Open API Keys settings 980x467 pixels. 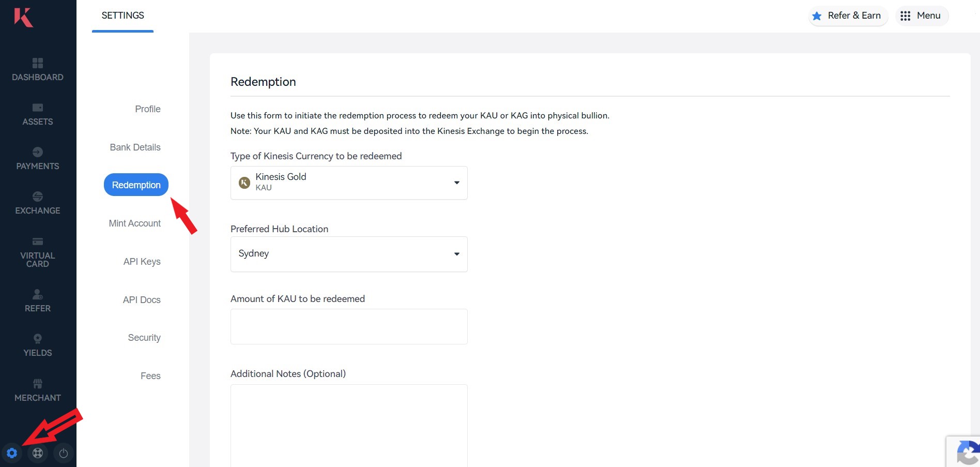click(x=142, y=262)
